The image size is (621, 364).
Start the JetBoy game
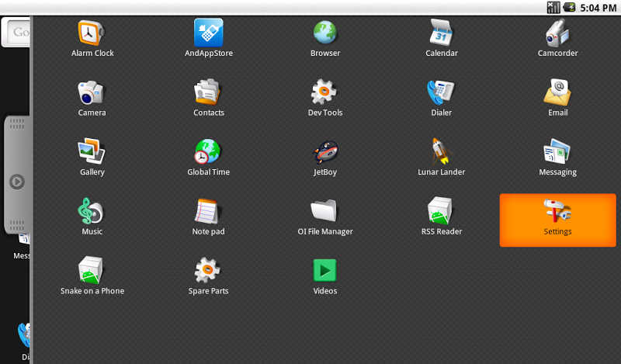(324, 158)
